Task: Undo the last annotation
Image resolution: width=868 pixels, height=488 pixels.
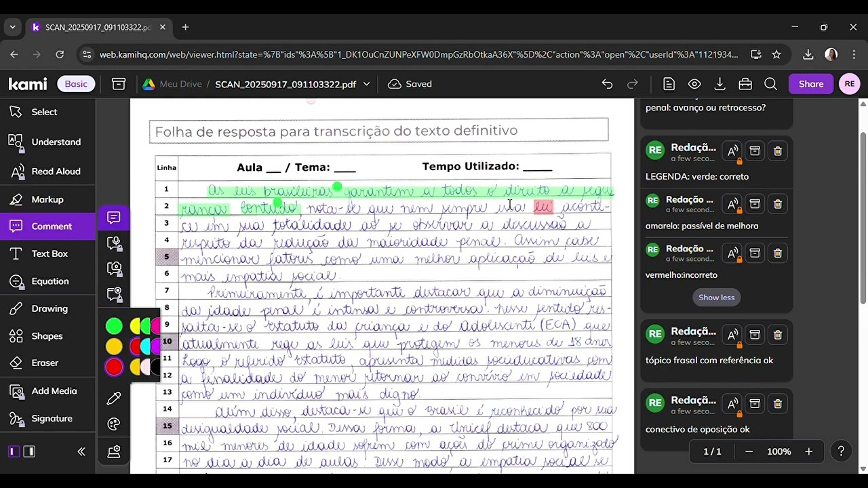Action: click(x=607, y=84)
